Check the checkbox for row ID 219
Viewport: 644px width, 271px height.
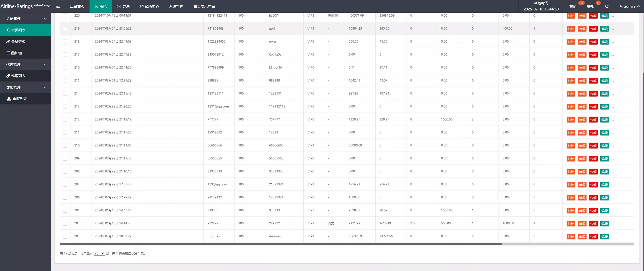tap(65, 29)
